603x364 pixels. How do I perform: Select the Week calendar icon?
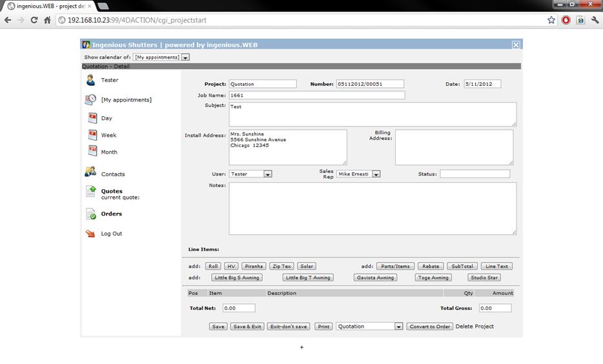pyautogui.click(x=92, y=135)
